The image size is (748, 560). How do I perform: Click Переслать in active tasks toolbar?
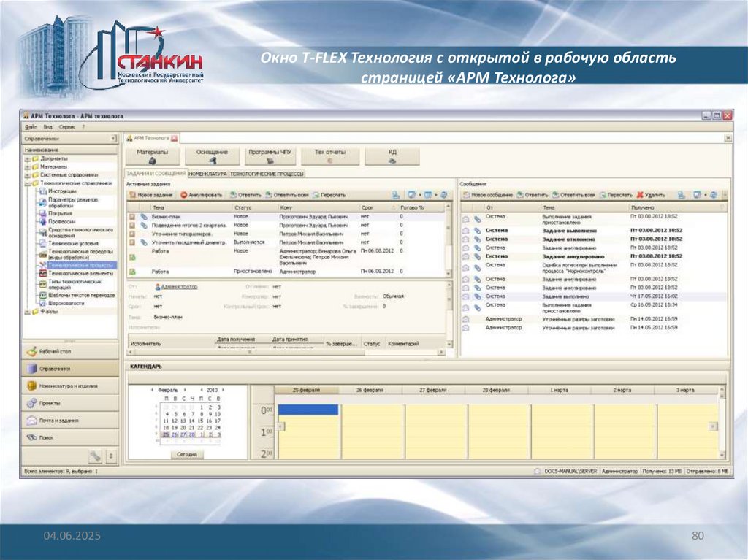pos(329,195)
